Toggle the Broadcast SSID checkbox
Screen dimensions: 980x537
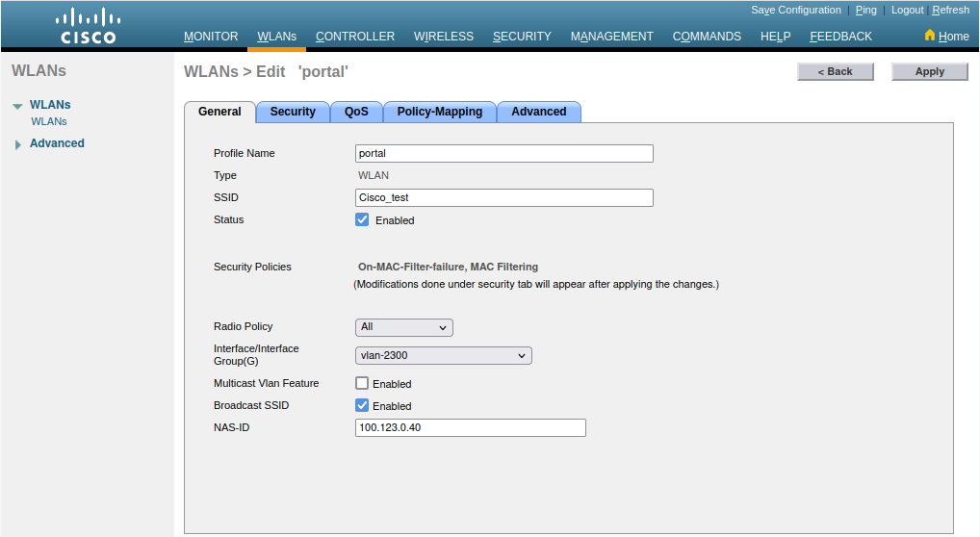click(362, 405)
